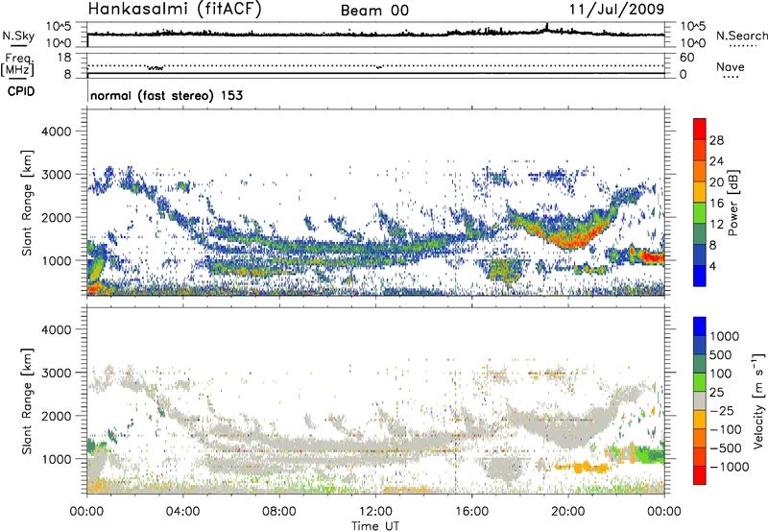768x532 pixels.
Task: Click the 'Freq. [MHz]' axis label
Action: click(x=18, y=64)
